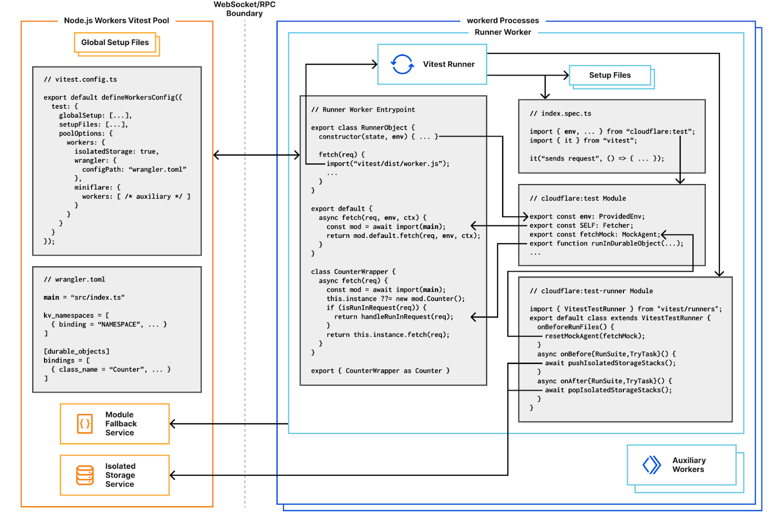Click the it("sends request") test line
Image resolution: width=783 pixels, height=532 pixels.
click(x=597, y=159)
